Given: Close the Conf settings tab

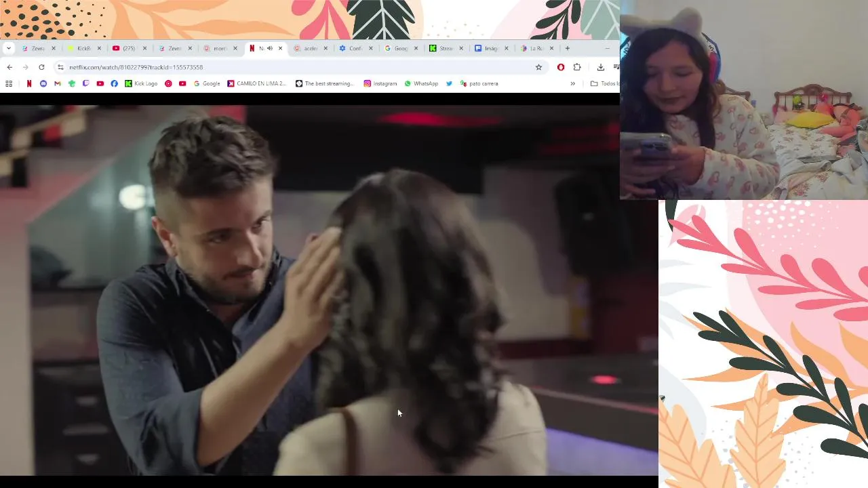Looking at the screenshot, I should (371, 48).
